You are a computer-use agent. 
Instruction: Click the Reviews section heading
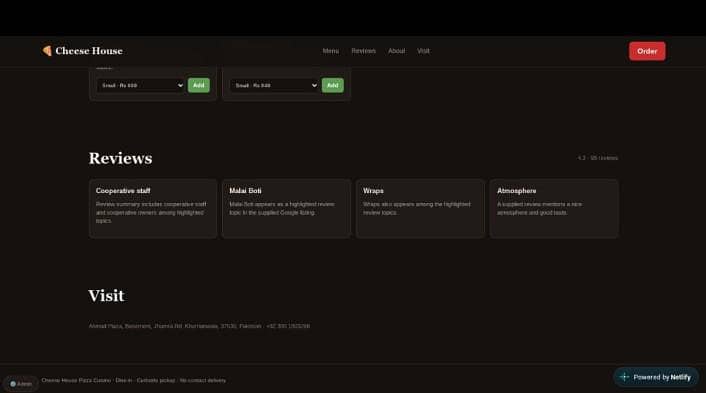120,158
